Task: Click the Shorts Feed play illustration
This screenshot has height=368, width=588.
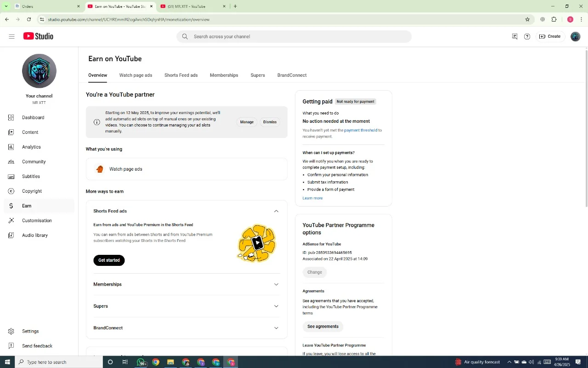Action: (257, 243)
